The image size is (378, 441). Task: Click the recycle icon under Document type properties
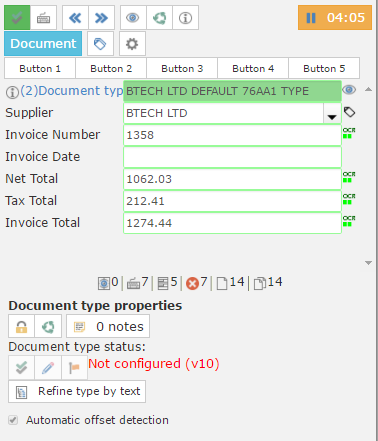[48, 327]
